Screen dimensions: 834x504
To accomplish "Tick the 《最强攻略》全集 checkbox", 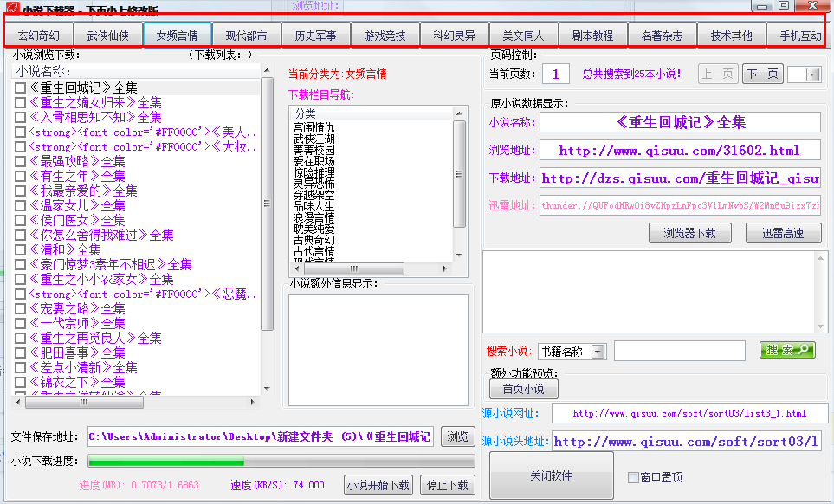I will pyautogui.click(x=20, y=161).
